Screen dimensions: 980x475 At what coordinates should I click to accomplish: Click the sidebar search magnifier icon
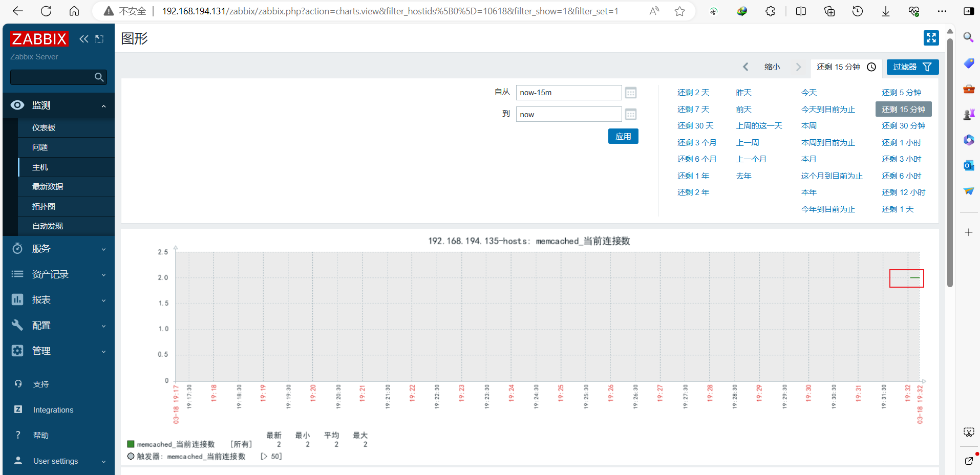[99, 77]
